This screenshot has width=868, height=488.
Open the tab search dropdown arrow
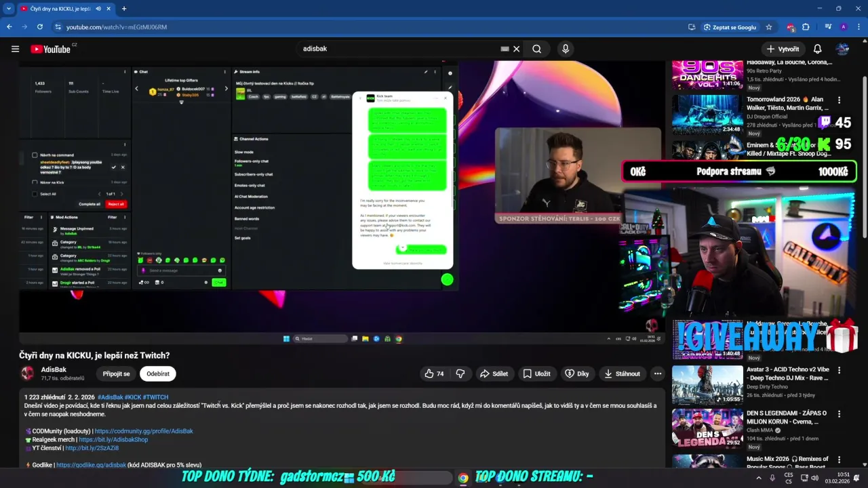click(x=8, y=9)
